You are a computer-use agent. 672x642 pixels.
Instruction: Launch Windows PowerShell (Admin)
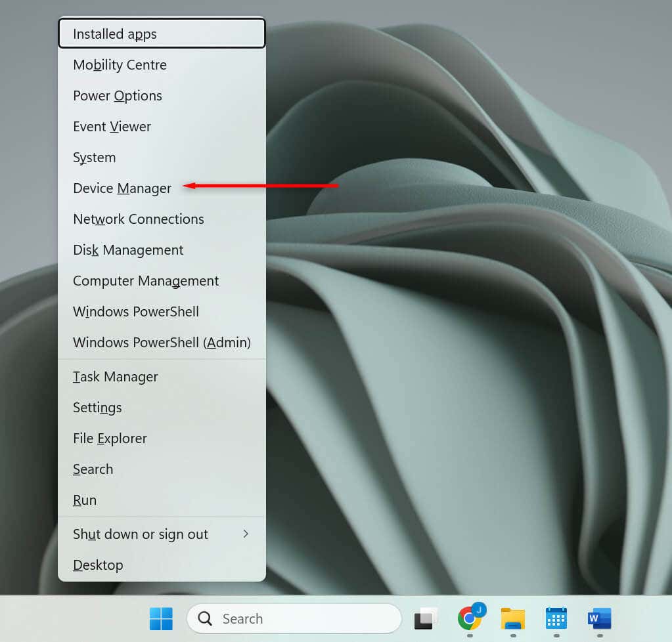click(162, 343)
